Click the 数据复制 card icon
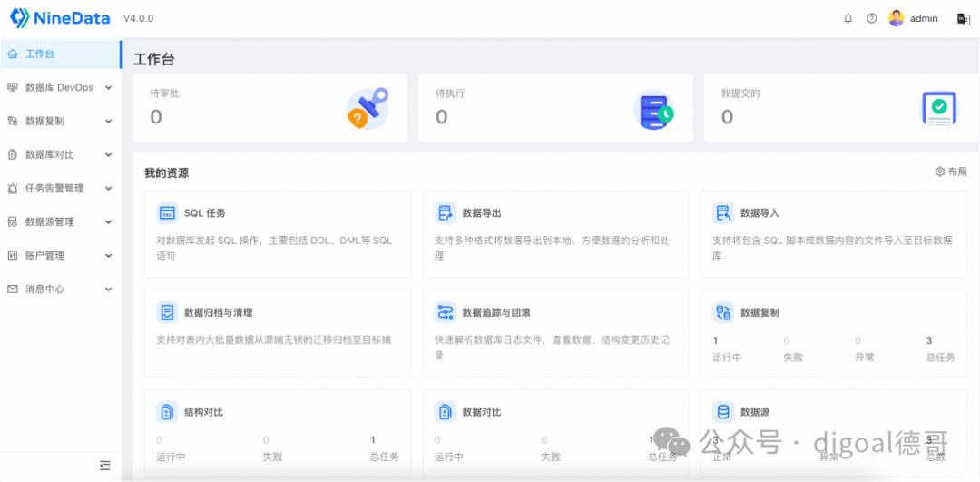The height and width of the screenshot is (482, 980). pyautogui.click(x=723, y=312)
